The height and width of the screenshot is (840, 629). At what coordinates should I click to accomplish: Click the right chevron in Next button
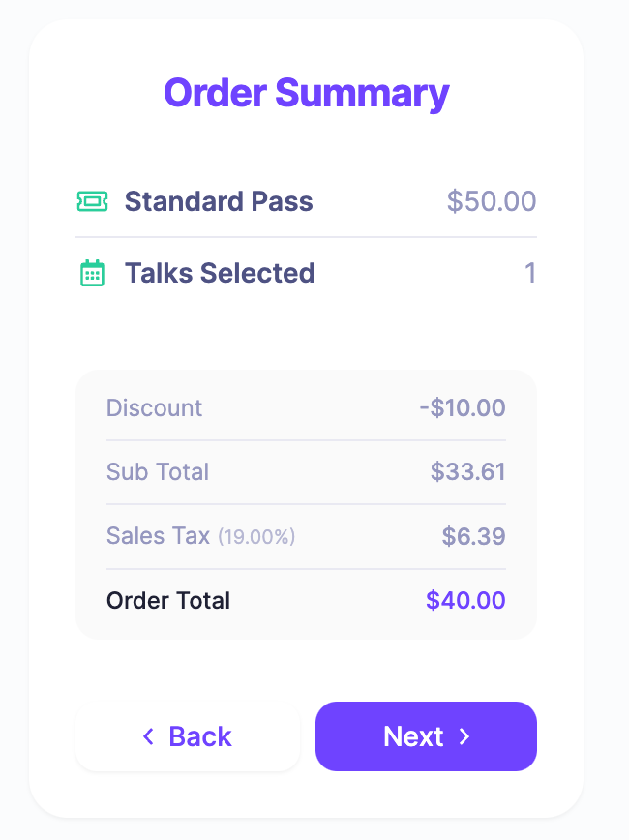tap(464, 736)
